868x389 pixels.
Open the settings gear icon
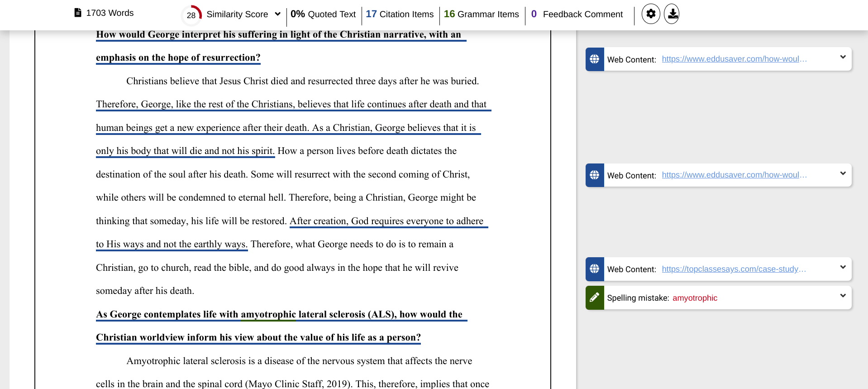651,14
